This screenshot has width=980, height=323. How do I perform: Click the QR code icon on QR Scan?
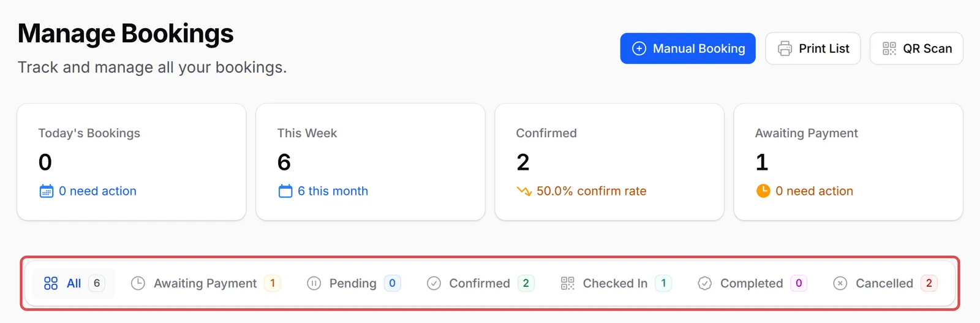889,48
